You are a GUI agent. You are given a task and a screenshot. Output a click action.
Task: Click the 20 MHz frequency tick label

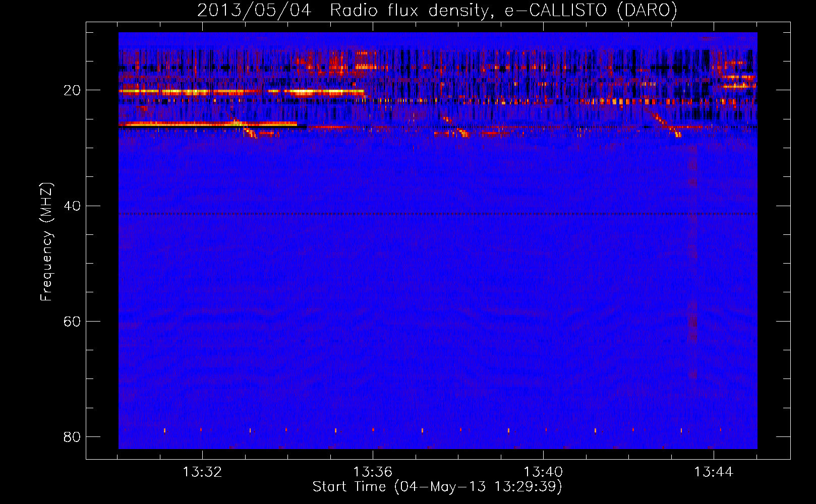pos(72,90)
